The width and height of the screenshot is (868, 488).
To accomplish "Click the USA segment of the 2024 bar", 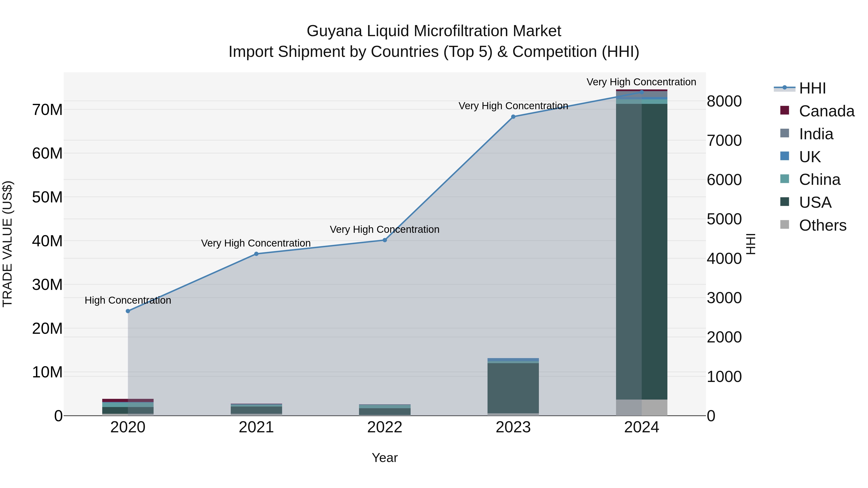I will 642,252.
